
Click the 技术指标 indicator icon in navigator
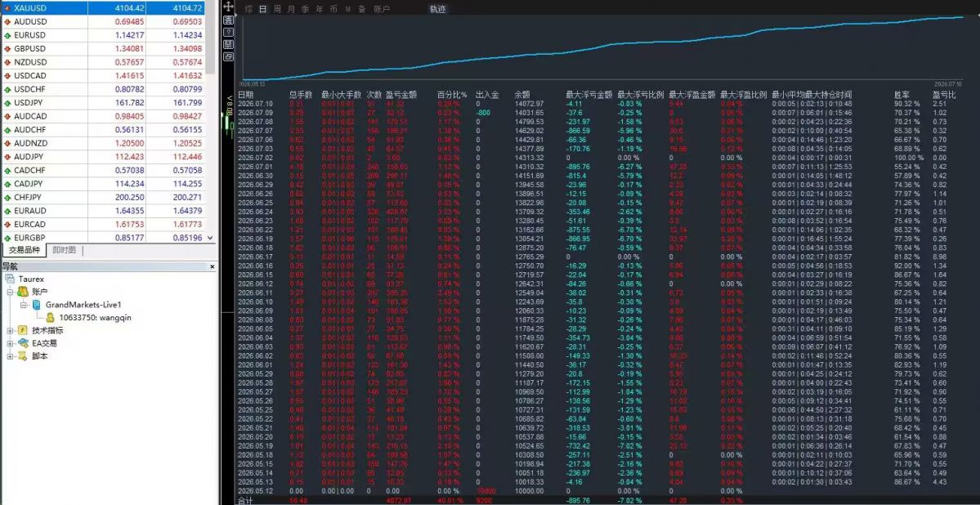23,330
